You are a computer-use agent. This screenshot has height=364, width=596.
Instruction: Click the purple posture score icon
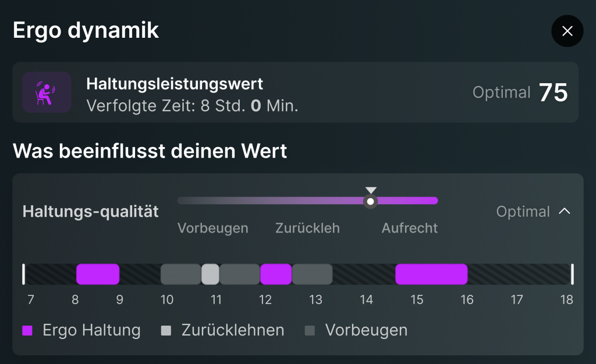pyautogui.click(x=47, y=92)
